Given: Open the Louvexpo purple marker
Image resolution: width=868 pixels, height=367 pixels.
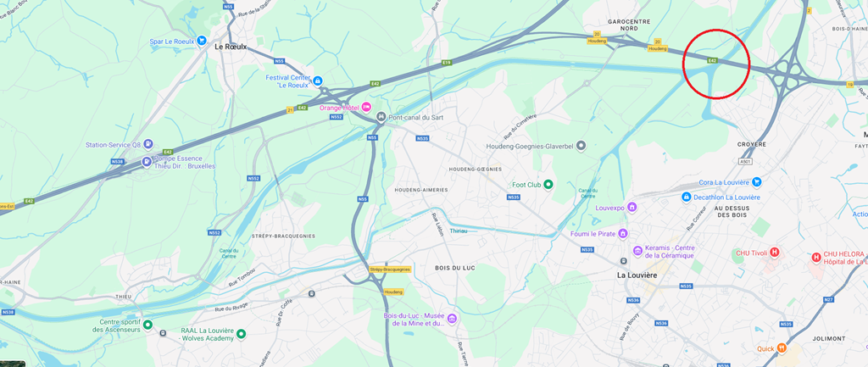Looking at the screenshot, I should (x=632, y=208).
